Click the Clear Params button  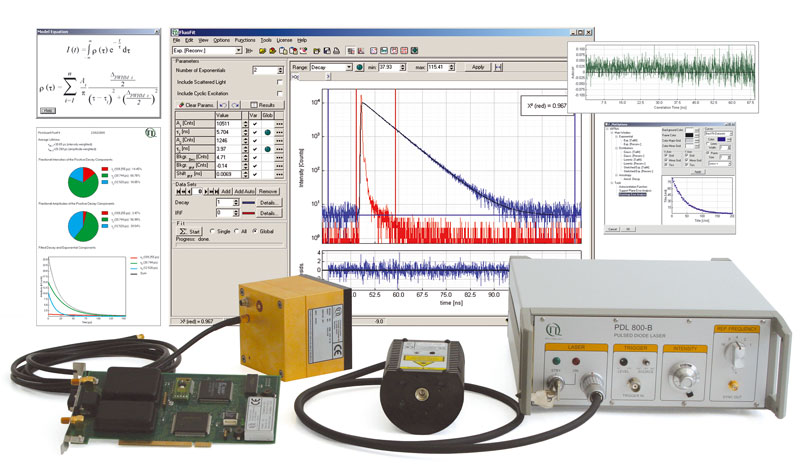pos(196,105)
